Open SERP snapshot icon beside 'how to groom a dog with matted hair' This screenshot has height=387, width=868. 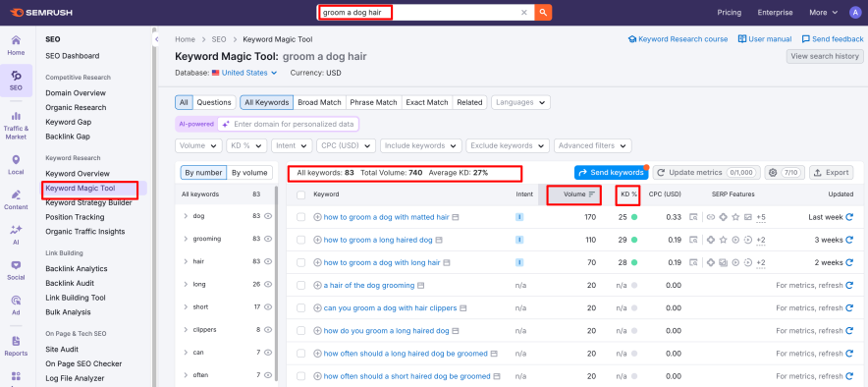click(x=456, y=217)
